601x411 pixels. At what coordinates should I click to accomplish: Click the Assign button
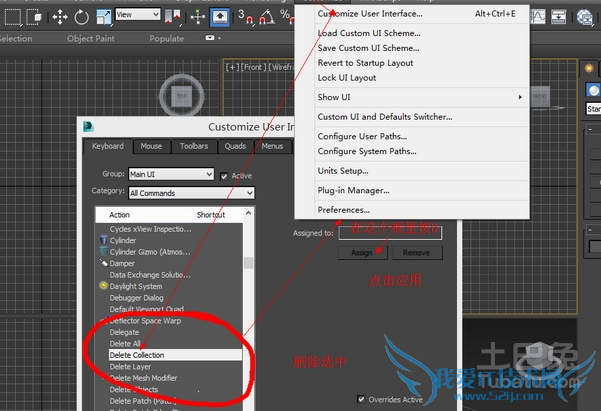click(363, 253)
